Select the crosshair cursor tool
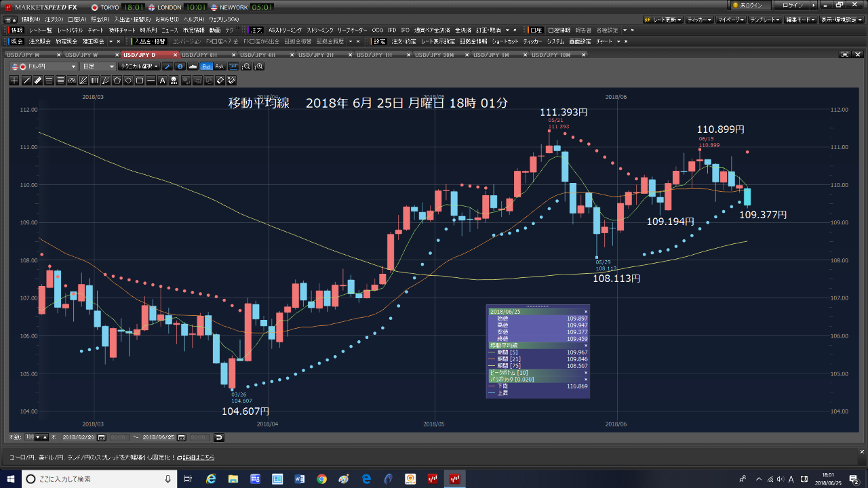868x488 pixels. pos(15,81)
